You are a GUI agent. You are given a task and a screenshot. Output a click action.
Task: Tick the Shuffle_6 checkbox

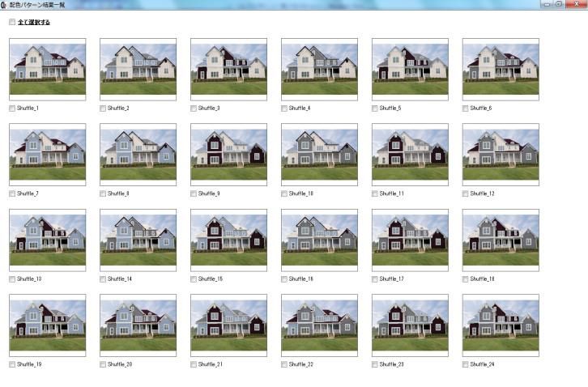click(466, 108)
